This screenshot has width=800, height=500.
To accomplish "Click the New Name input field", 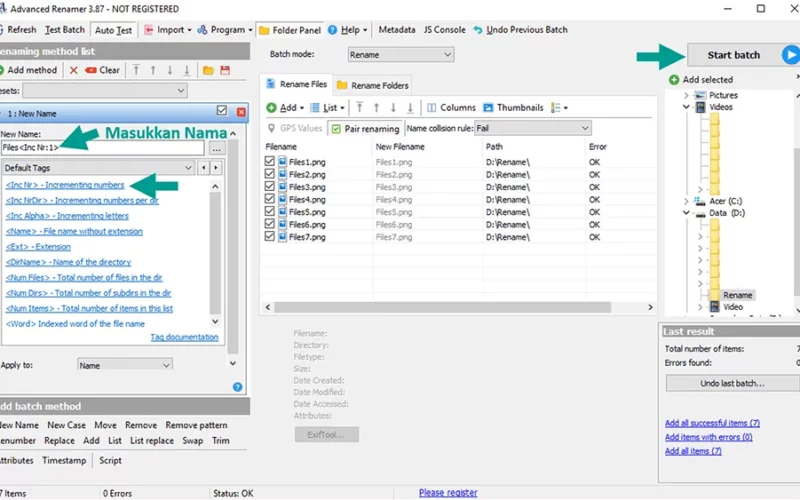I will click(x=103, y=148).
